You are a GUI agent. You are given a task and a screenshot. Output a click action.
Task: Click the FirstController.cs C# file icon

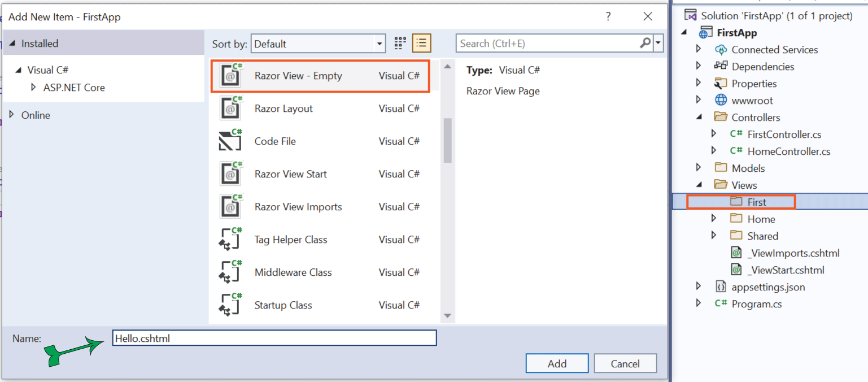pyautogui.click(x=736, y=134)
